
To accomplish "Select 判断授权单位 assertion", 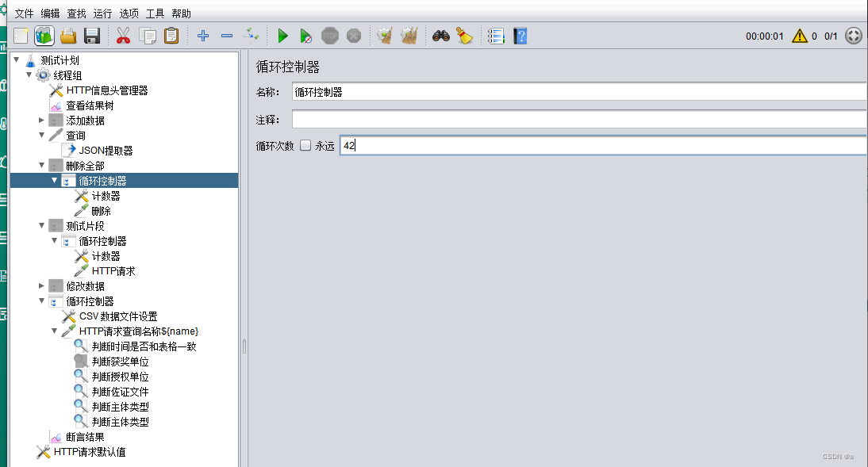I will tap(120, 377).
